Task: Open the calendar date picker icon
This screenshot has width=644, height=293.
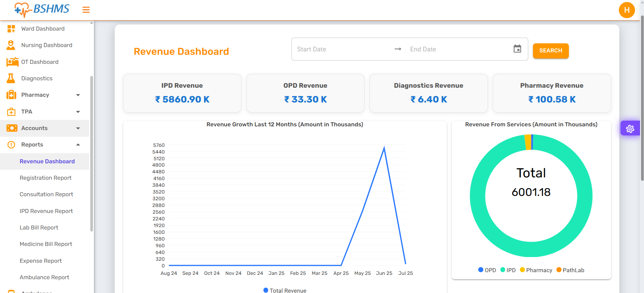Action: tap(517, 49)
